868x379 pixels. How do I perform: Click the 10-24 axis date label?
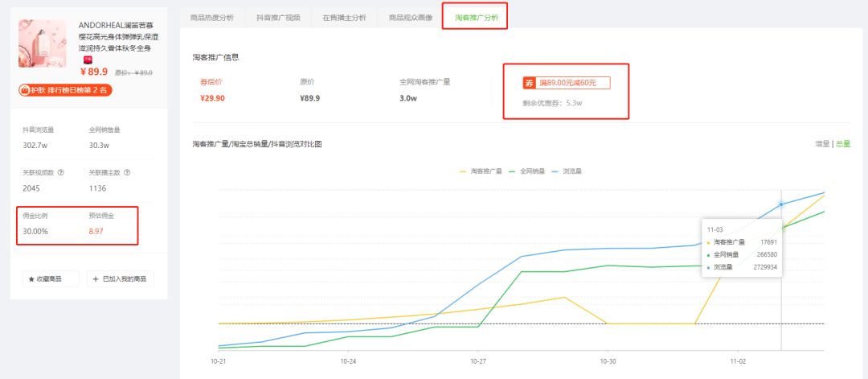tap(348, 360)
